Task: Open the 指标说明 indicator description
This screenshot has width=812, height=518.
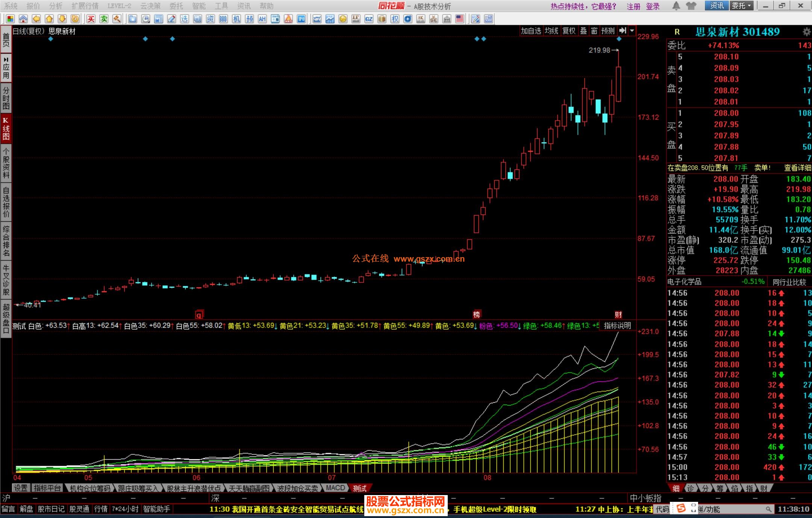Action: click(617, 326)
